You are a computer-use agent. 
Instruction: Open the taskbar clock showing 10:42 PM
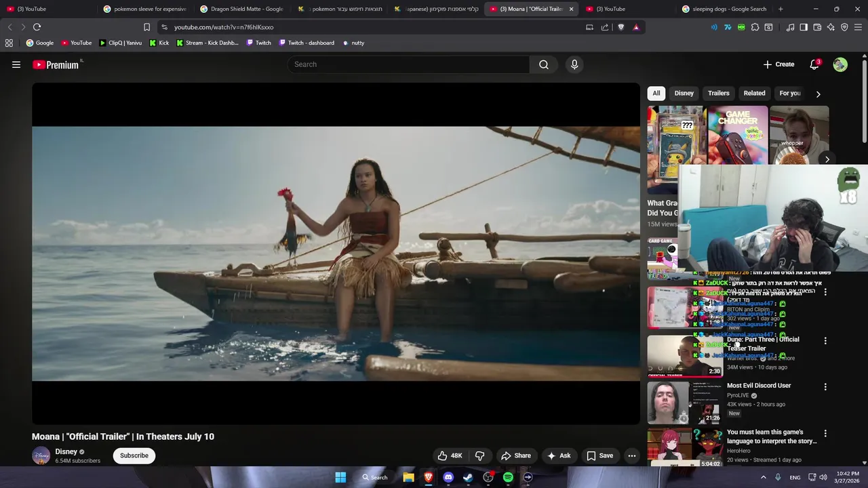coord(848,477)
